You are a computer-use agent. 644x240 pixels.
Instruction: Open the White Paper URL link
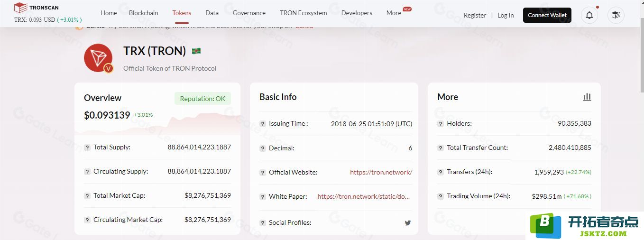(364, 196)
